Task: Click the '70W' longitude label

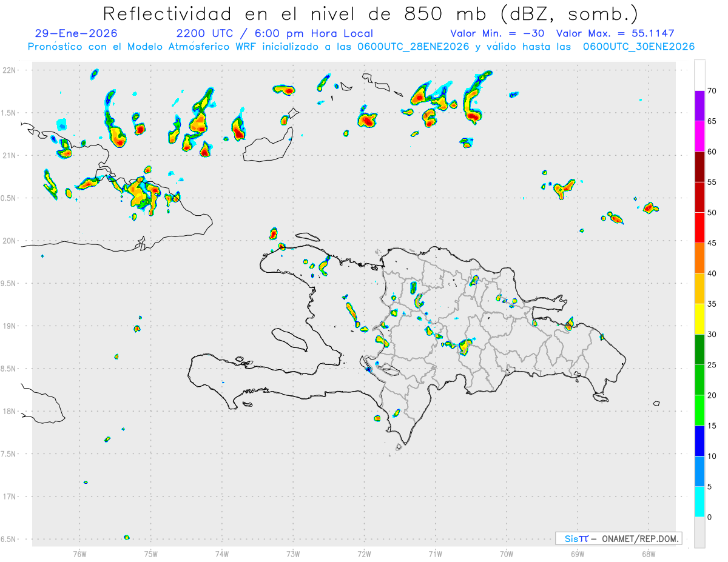Action: tap(506, 554)
